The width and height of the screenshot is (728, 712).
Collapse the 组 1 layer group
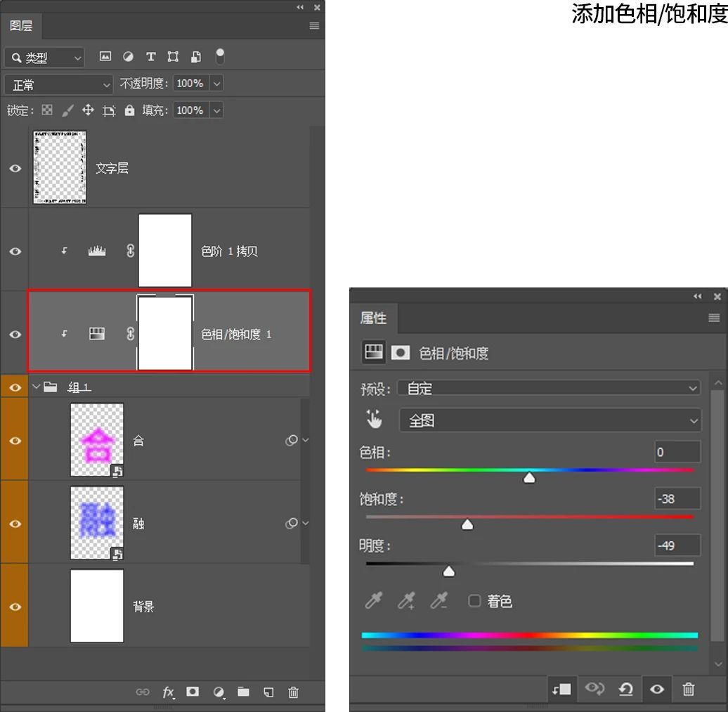pos(37,387)
